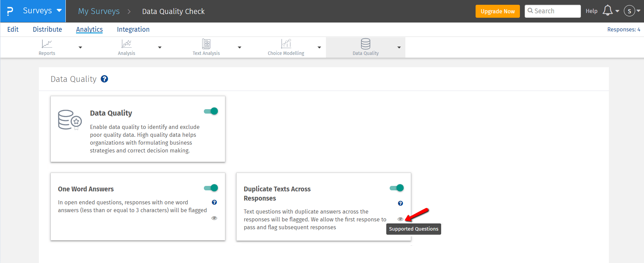644x263 pixels.
Task: Turn off One Word Answers toggle
Action: (211, 188)
